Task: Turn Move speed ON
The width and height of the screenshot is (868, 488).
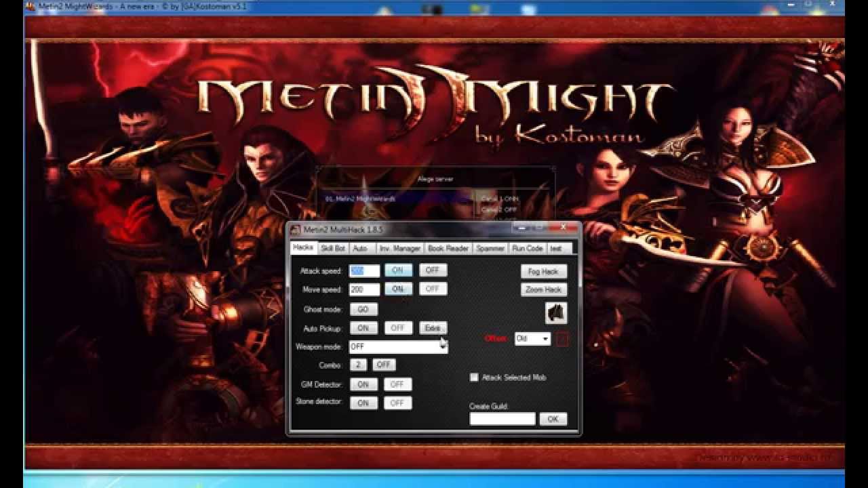Action: coord(398,289)
